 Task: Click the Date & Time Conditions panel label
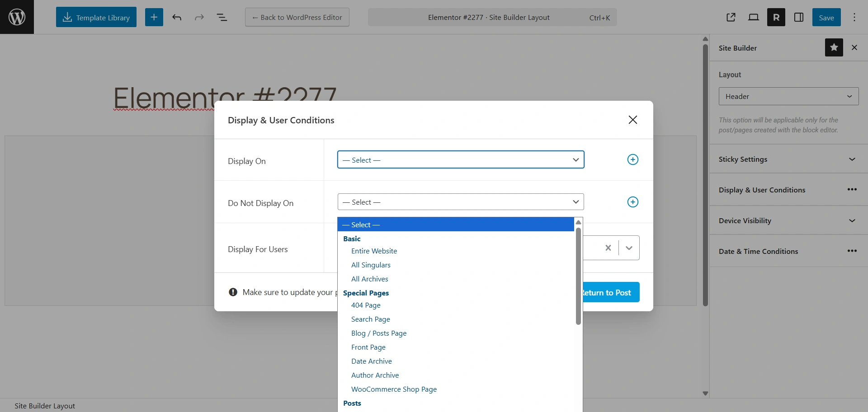(x=759, y=251)
